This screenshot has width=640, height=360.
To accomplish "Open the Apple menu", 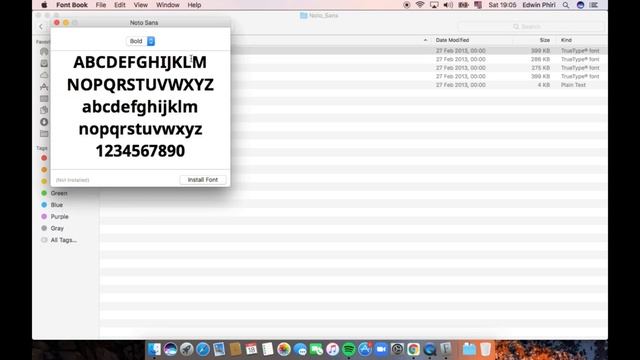I will coord(44,5).
